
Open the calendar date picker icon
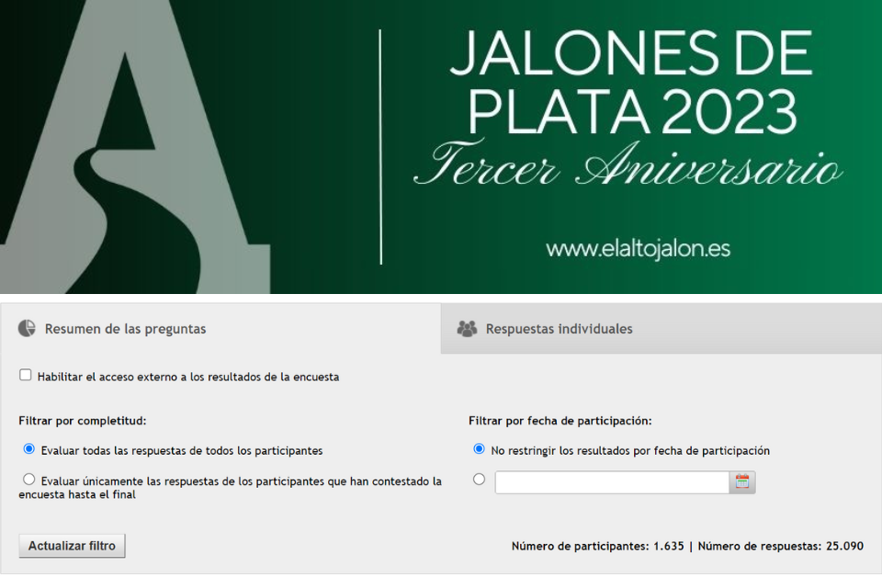[742, 482]
